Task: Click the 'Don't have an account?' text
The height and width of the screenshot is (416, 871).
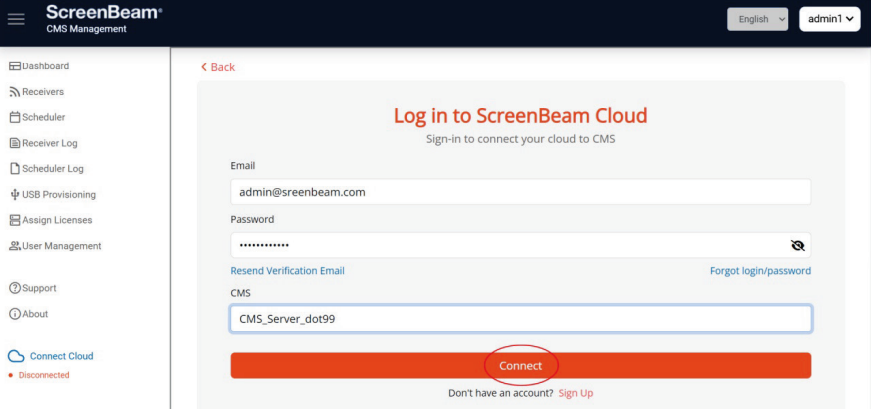Action: tap(500, 393)
